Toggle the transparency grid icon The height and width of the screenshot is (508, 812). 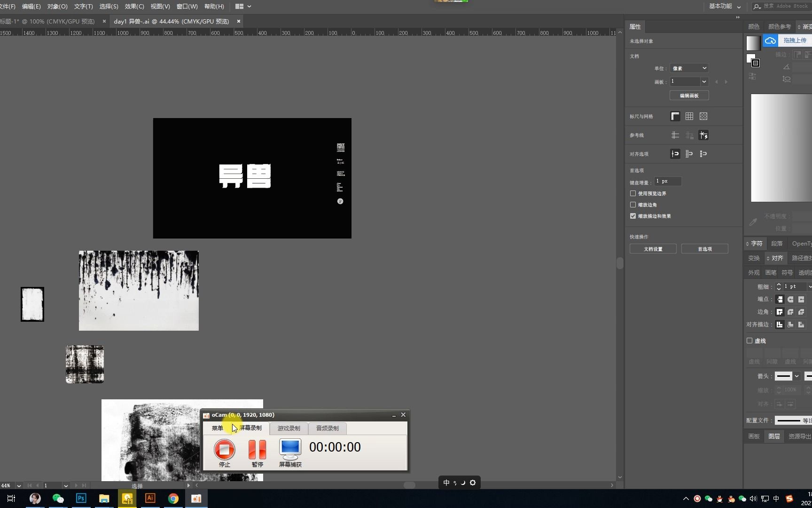(x=703, y=116)
